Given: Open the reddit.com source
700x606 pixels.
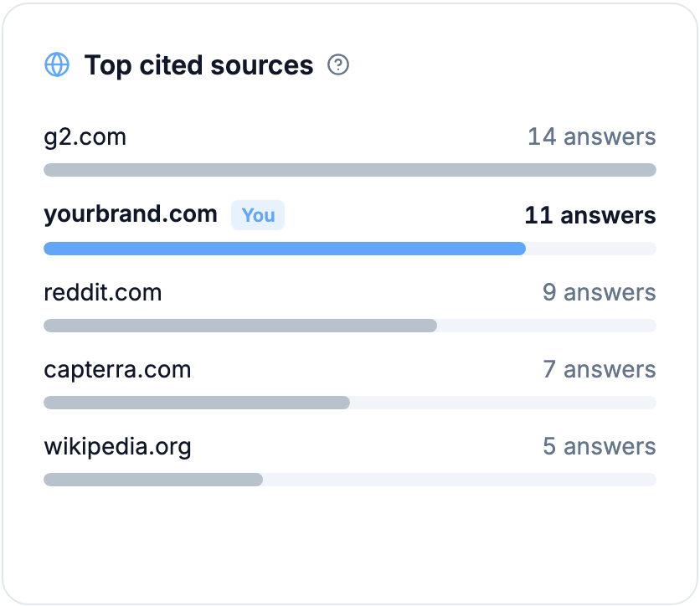Looking at the screenshot, I should click(x=103, y=293).
